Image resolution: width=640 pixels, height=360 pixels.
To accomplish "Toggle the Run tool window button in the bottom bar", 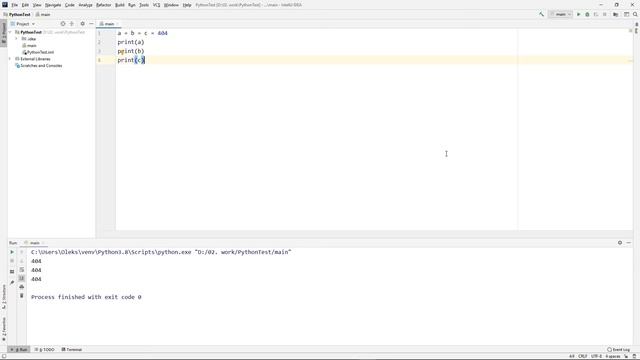I will [x=19, y=350].
